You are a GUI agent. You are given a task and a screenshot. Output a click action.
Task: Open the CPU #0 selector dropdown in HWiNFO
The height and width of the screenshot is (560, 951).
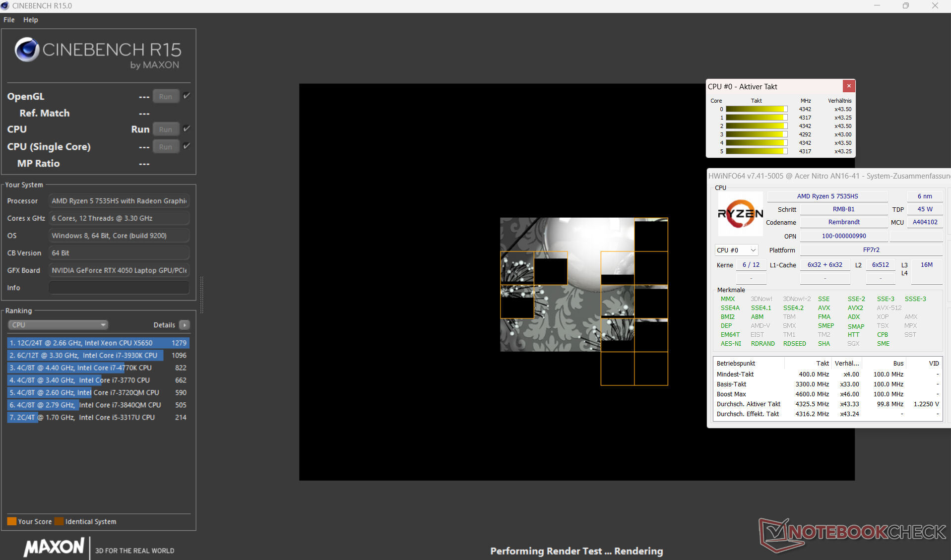[x=736, y=250]
